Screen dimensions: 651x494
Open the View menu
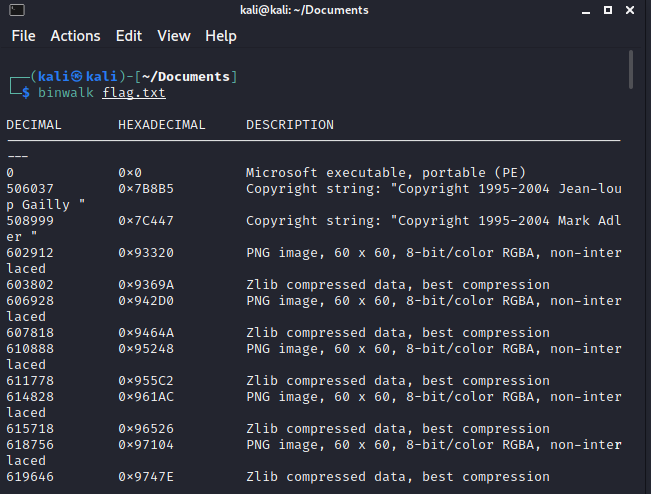(x=173, y=36)
